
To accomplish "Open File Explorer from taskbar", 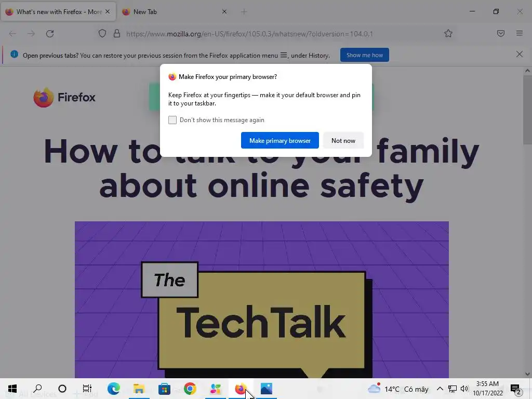I will click(139, 389).
